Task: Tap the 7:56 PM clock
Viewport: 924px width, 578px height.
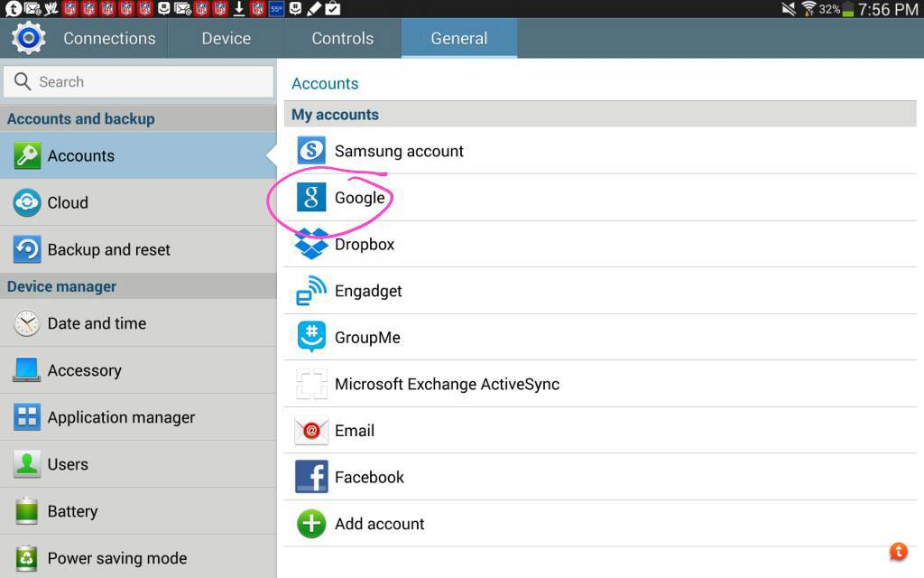Action: click(888, 9)
